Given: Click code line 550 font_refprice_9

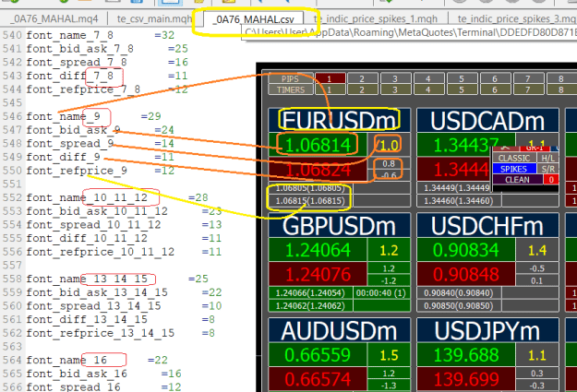Looking at the screenshot, I should click(101, 171).
